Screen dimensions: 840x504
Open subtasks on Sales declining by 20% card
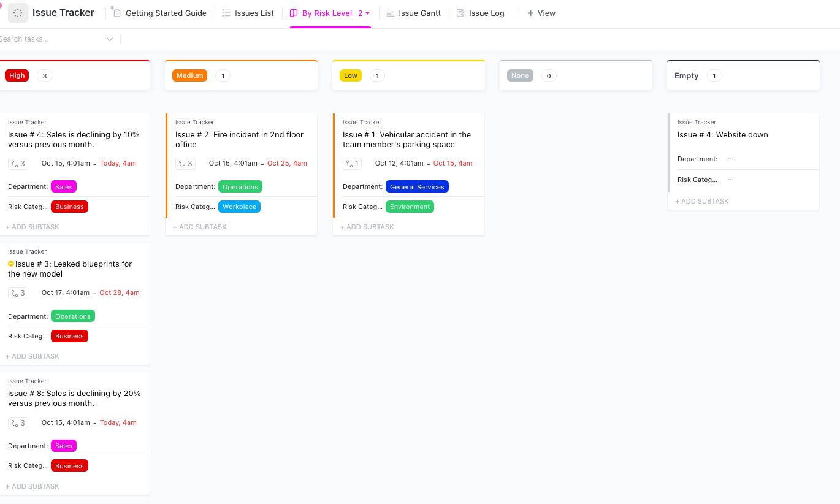point(18,423)
